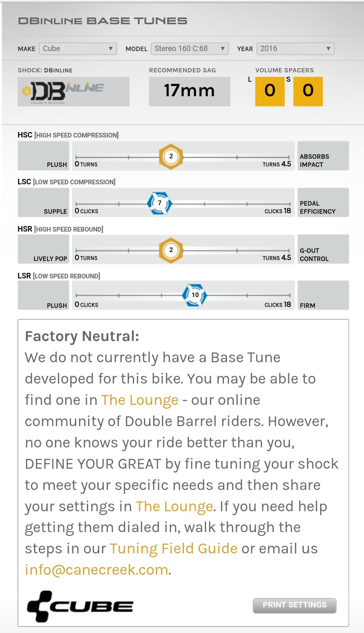Image resolution: width=364 pixels, height=633 pixels.
Task: Click the LSC blue dial marker showing 7
Action: (x=160, y=203)
